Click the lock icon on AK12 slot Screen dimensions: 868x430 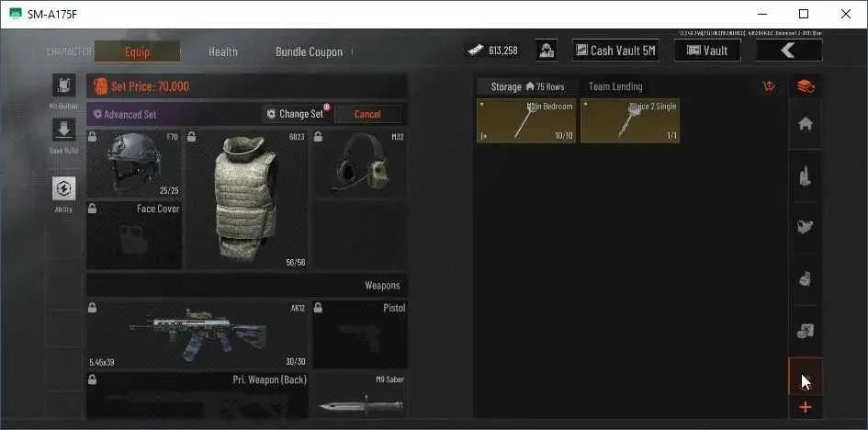pyautogui.click(x=93, y=308)
